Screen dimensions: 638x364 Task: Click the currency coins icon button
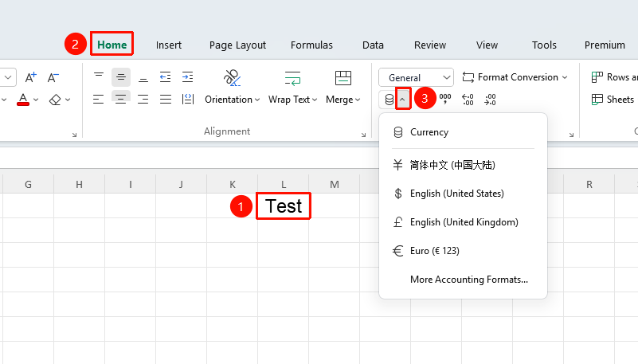tap(389, 100)
